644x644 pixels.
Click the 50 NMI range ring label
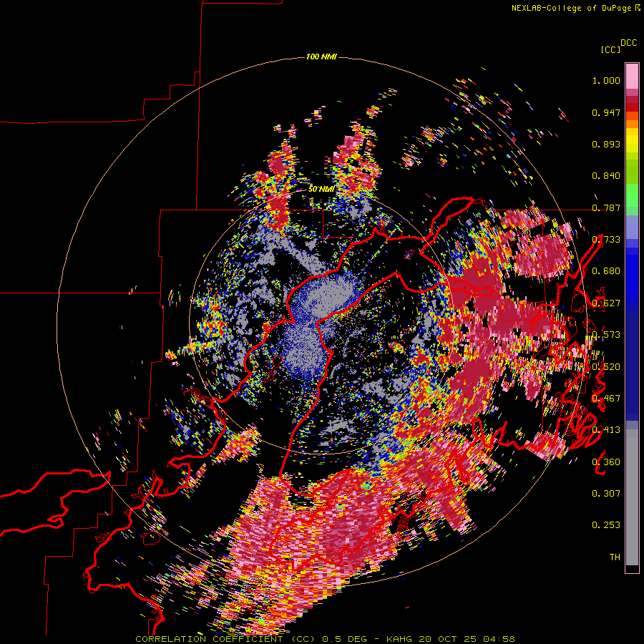[321, 190]
